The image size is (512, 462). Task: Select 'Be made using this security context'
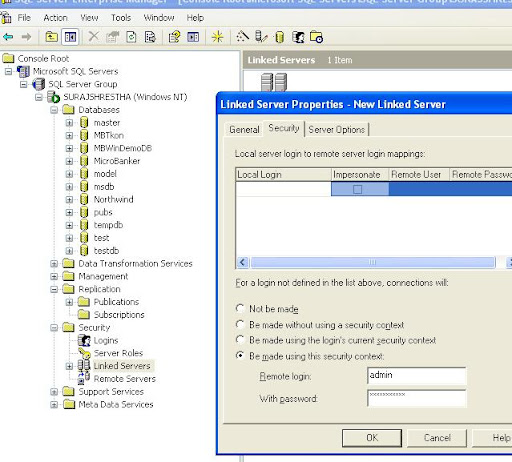(240, 355)
